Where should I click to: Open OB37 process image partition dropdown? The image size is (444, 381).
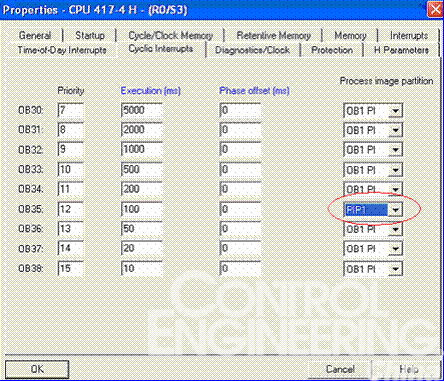(396, 249)
